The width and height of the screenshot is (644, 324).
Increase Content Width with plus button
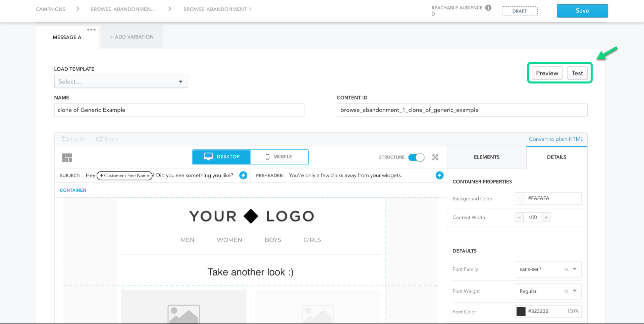click(x=546, y=217)
